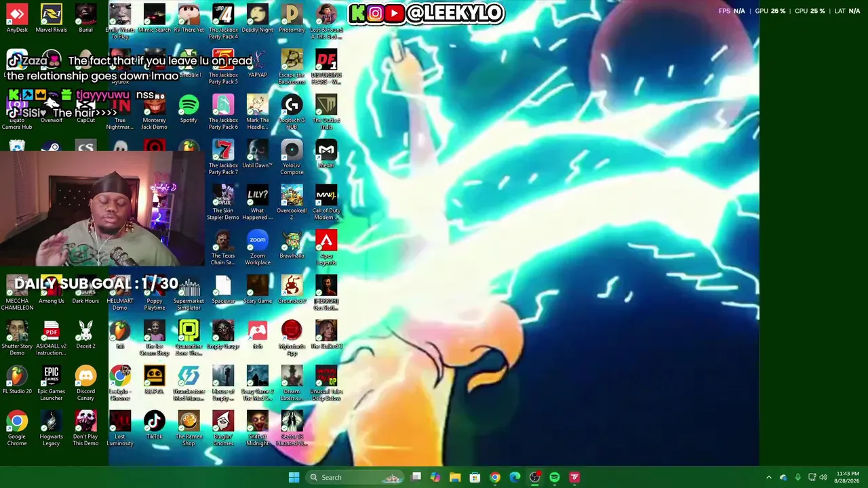Open the Thunderstore Mod Manager icon
Viewport: 868px width, 488px height.
[x=189, y=384]
